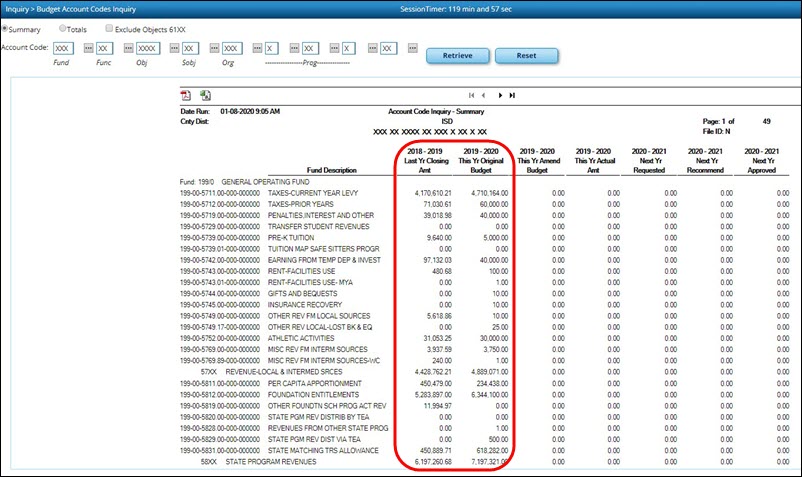Screen dimensions: 802x477
Task: Select the ATHLETIC ACTIVITIES description
Action: point(301,339)
